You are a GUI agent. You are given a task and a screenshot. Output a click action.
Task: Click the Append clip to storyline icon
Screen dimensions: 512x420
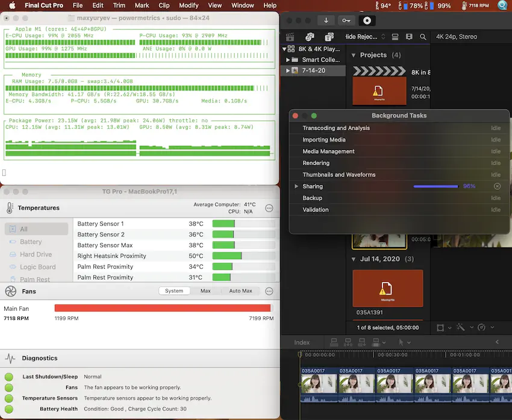pyautogui.click(x=362, y=342)
